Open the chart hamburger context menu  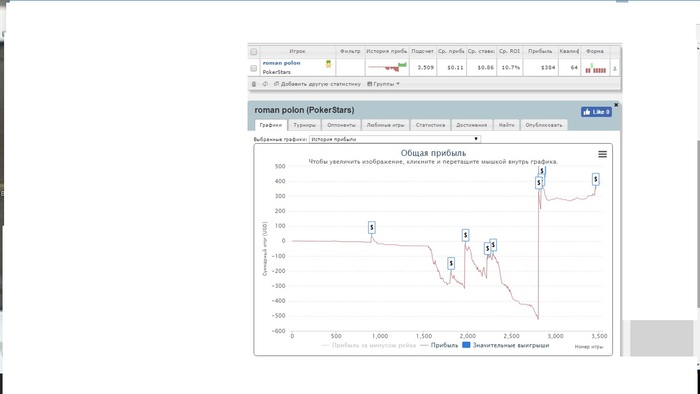click(x=602, y=154)
